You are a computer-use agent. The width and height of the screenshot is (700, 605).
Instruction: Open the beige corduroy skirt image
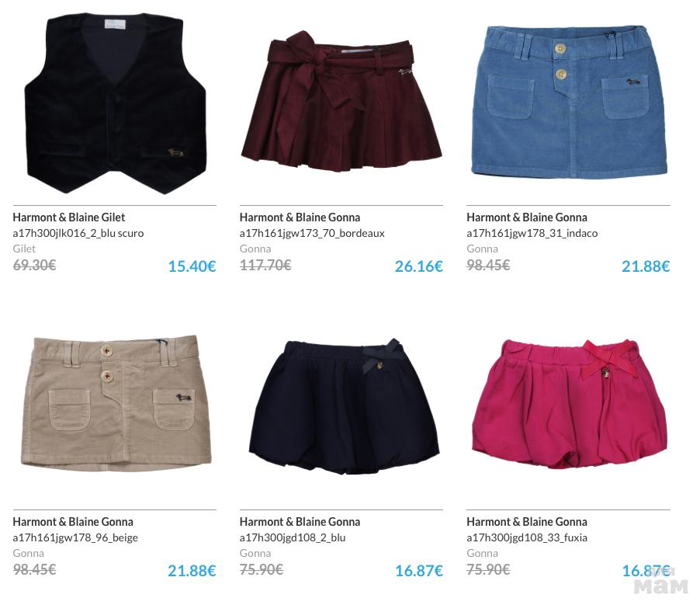point(116,403)
